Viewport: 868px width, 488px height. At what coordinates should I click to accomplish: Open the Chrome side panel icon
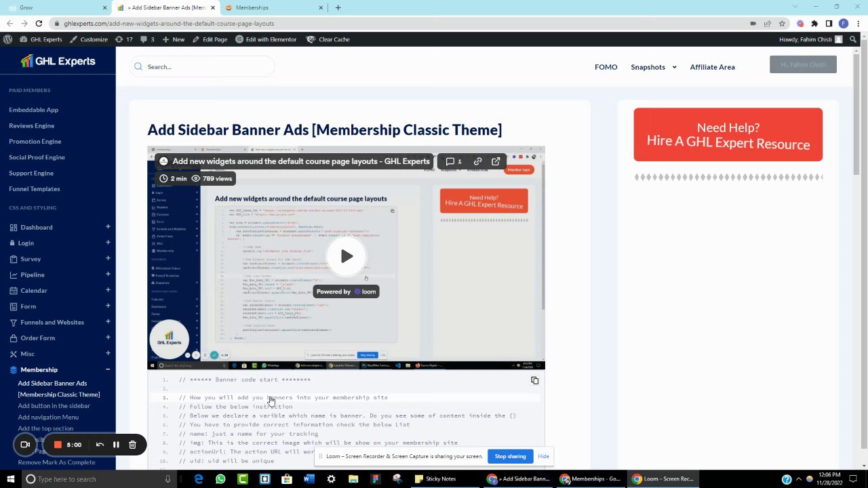[829, 24]
